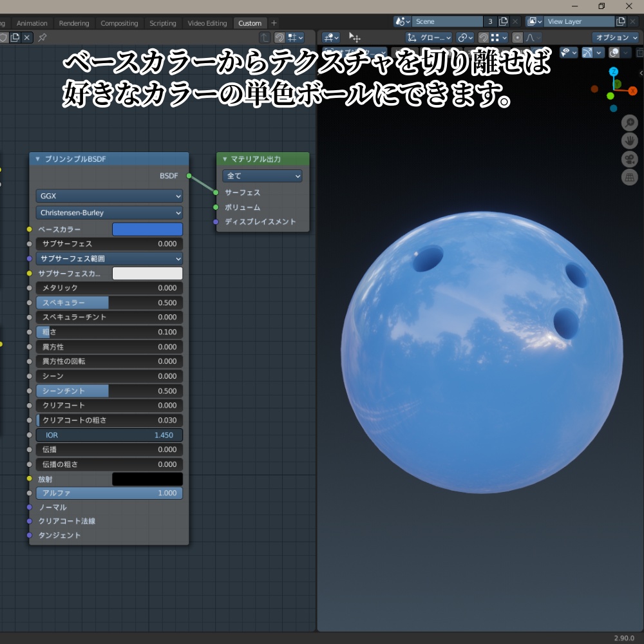Screen dimensions: 644x644
Task: Open the Compositing workspace tab
Action: [x=119, y=23]
